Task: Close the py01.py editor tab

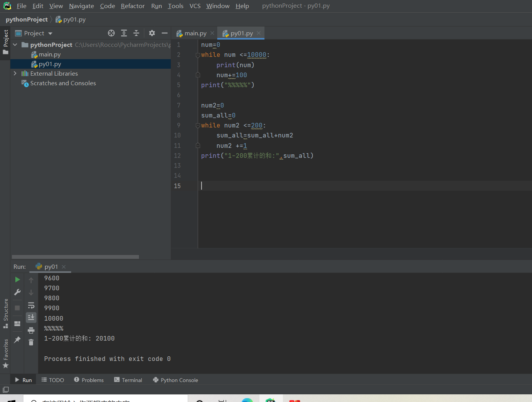Action: pyautogui.click(x=259, y=33)
